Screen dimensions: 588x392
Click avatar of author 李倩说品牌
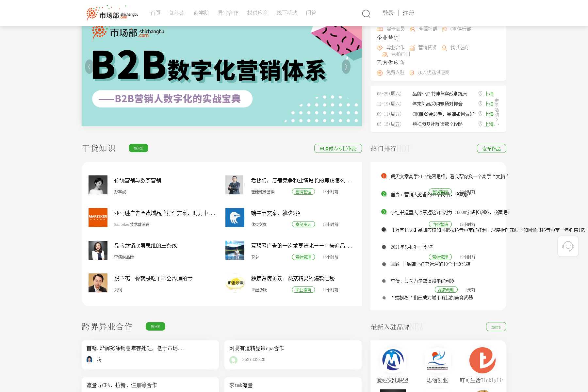[98, 250]
